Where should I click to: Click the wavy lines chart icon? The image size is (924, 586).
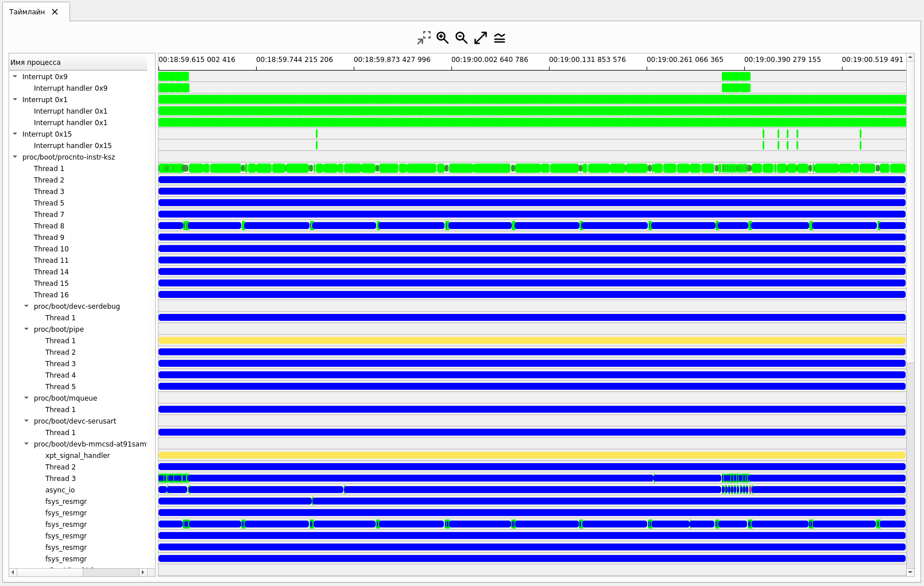[500, 38]
